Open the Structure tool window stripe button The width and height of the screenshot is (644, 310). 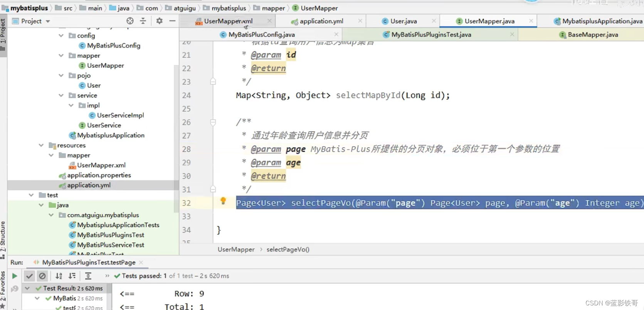[x=3, y=240]
